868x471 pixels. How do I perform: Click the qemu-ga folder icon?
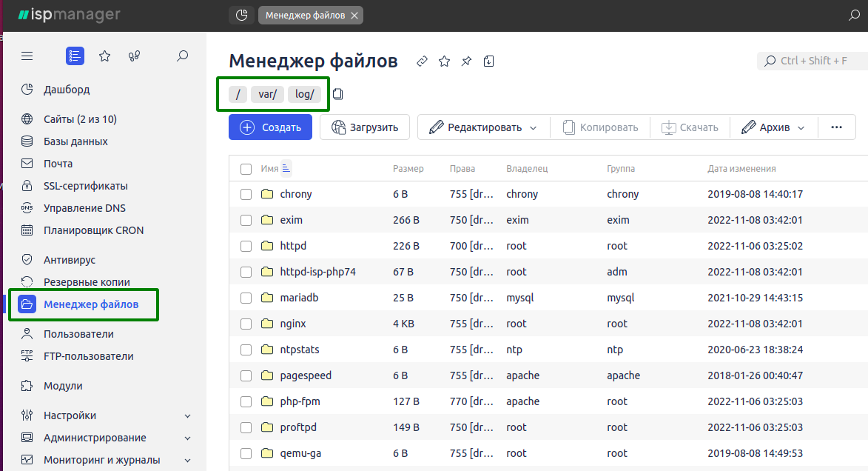[x=267, y=453]
